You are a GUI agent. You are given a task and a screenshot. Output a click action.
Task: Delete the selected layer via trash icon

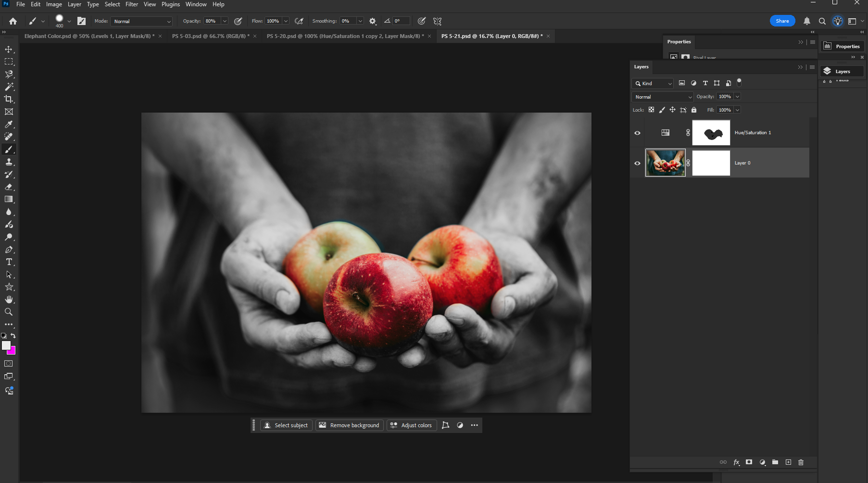801,462
